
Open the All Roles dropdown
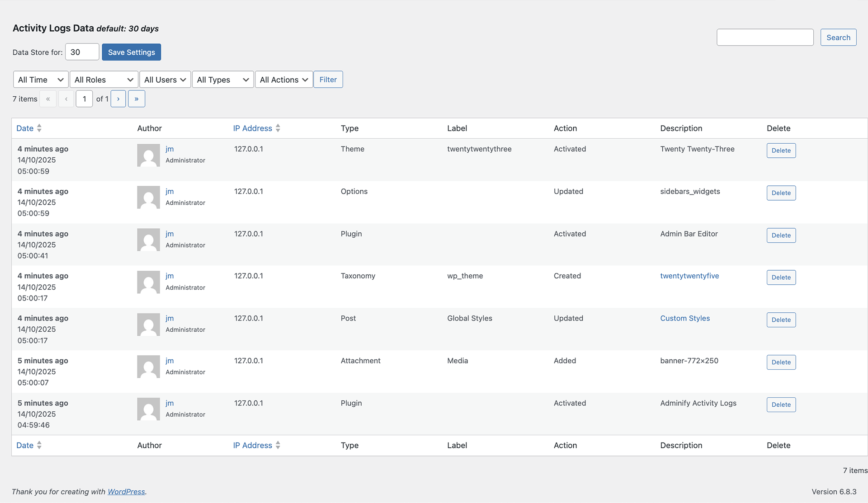click(104, 80)
